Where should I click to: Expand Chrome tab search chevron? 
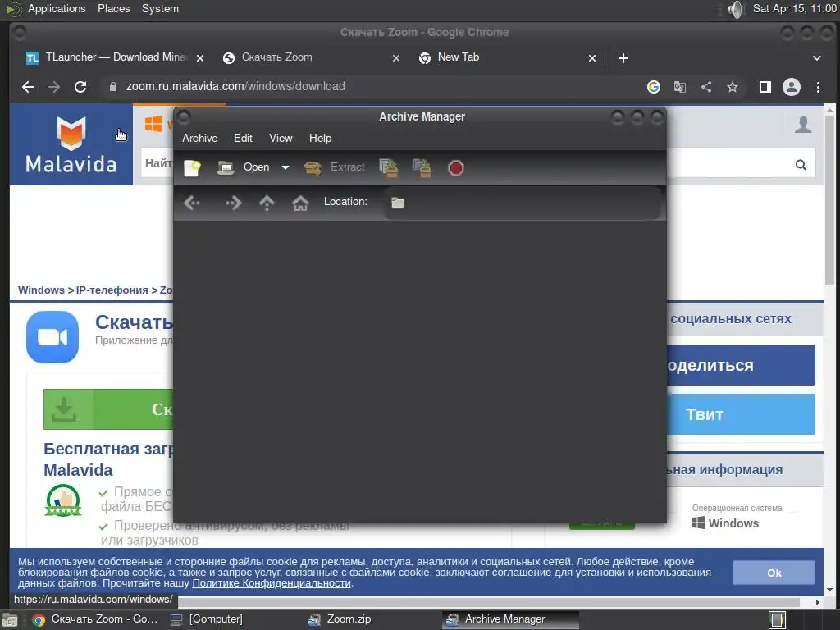817,58
